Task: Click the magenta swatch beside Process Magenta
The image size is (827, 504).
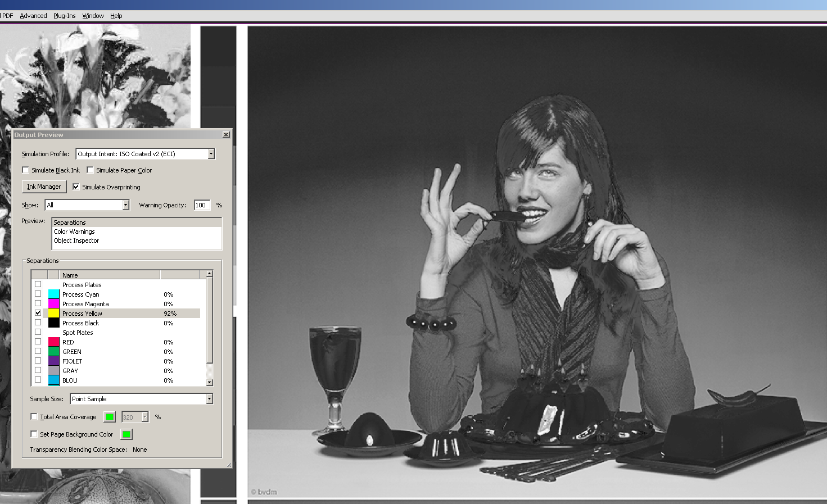Action: [x=53, y=303]
